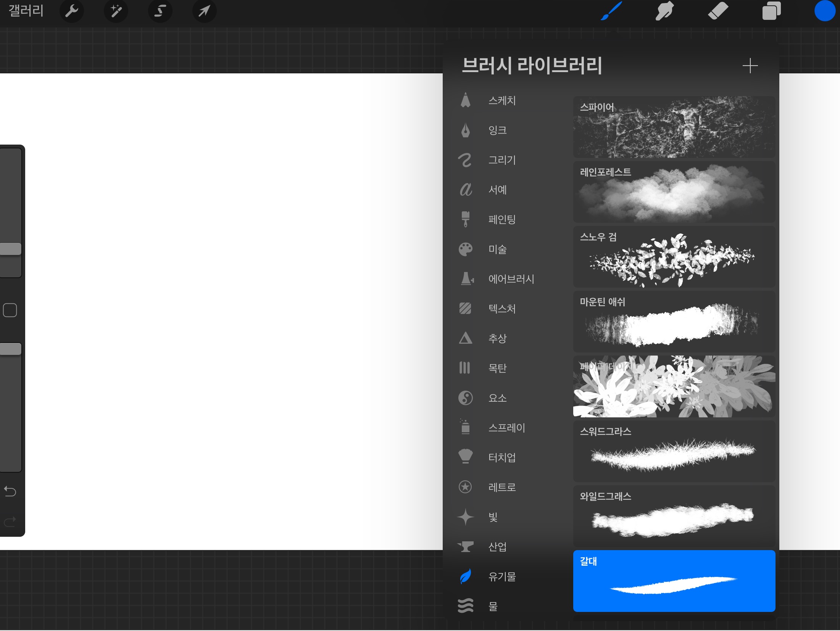Tap the Smudge finger tool
The width and height of the screenshot is (840, 631).
coord(664,11)
